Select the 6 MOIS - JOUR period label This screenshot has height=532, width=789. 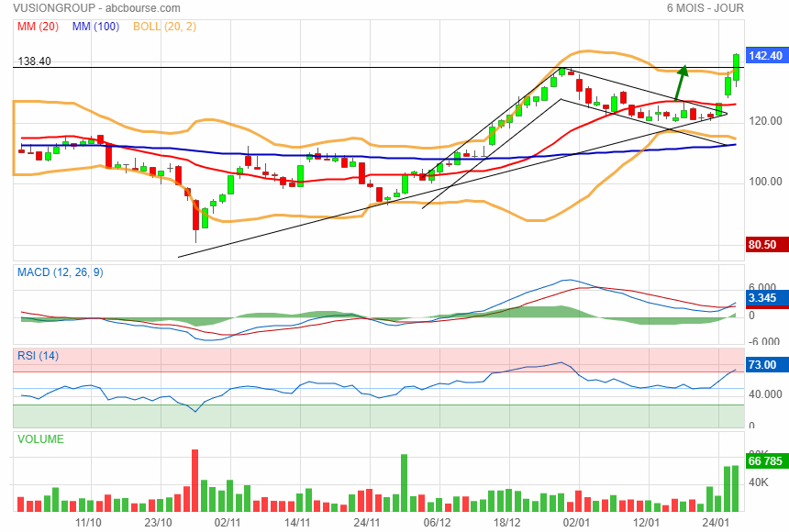coord(705,8)
